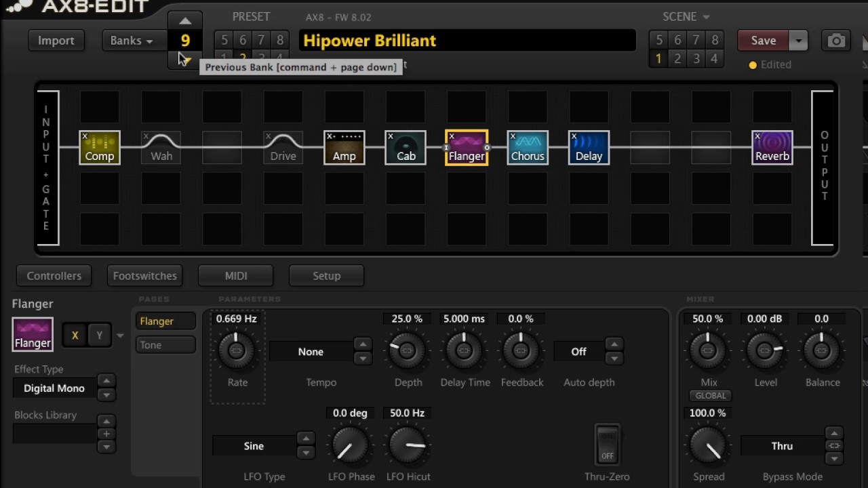Open the Effect Type Digital Mono selector
This screenshot has width=868, height=488.
(x=54, y=388)
